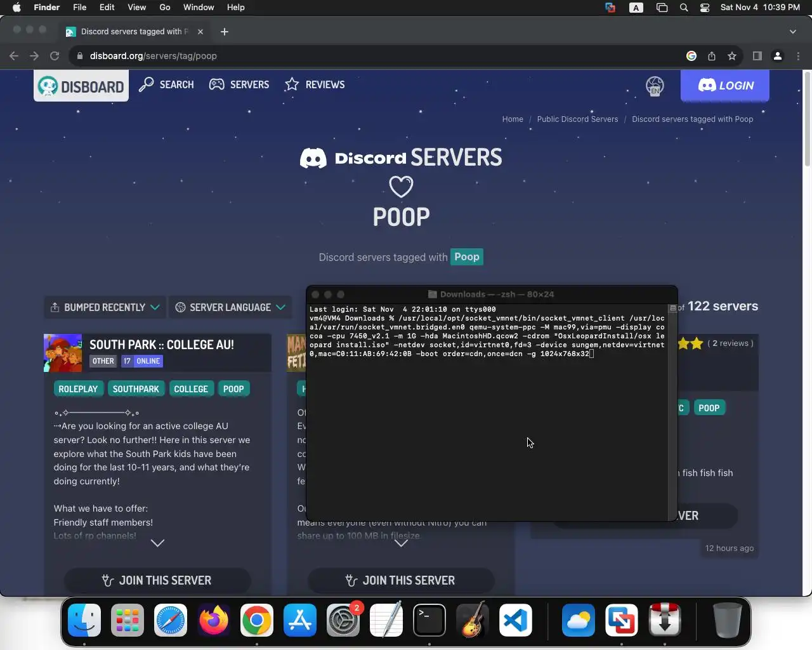Expand South Park server description chevron
This screenshot has width=812, height=650.
157,543
